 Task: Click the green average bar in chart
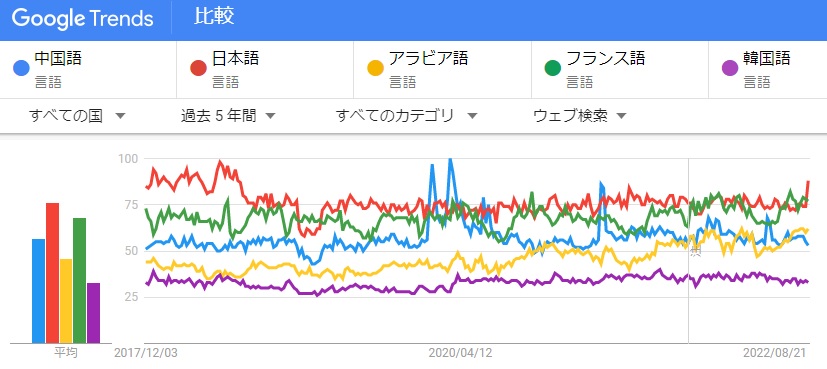point(80,280)
